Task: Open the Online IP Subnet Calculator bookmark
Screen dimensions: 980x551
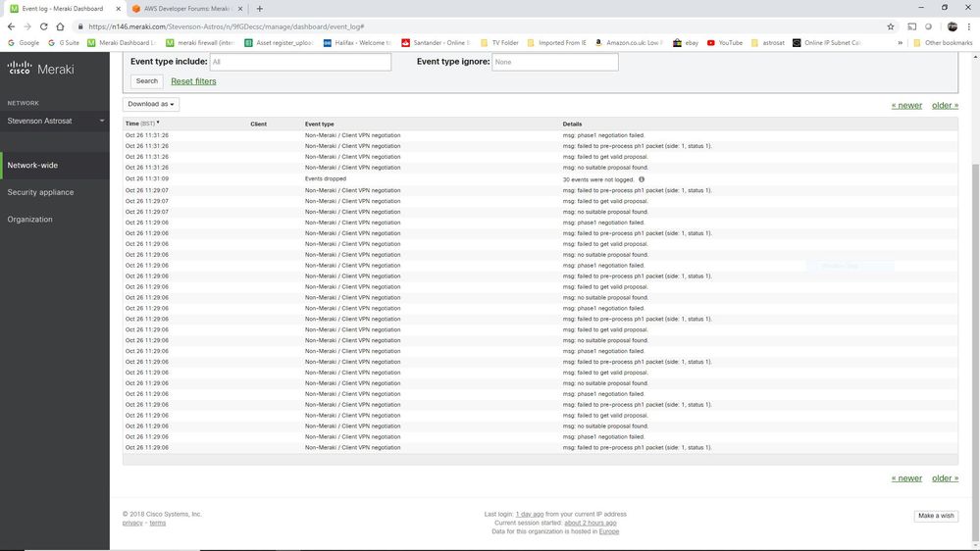Action: (827, 43)
